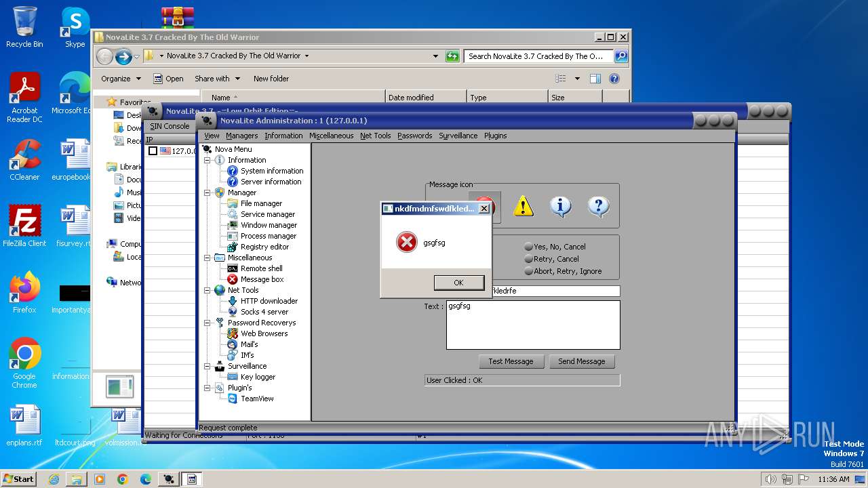Click the Explorer back navigation arrow
Screen dimensions: 868x488
pos(105,56)
